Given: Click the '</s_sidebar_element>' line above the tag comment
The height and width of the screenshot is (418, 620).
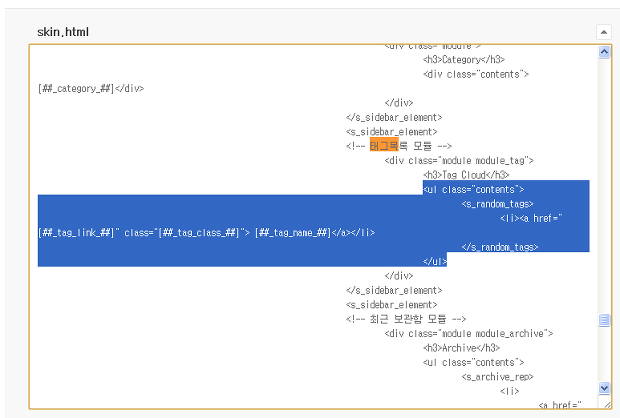Looking at the screenshot, I should pyautogui.click(x=394, y=117).
